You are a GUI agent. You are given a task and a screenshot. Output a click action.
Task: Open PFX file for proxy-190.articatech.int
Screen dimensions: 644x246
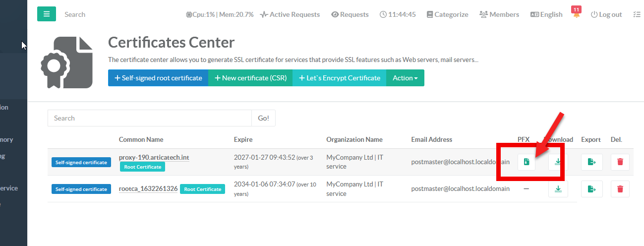527,162
